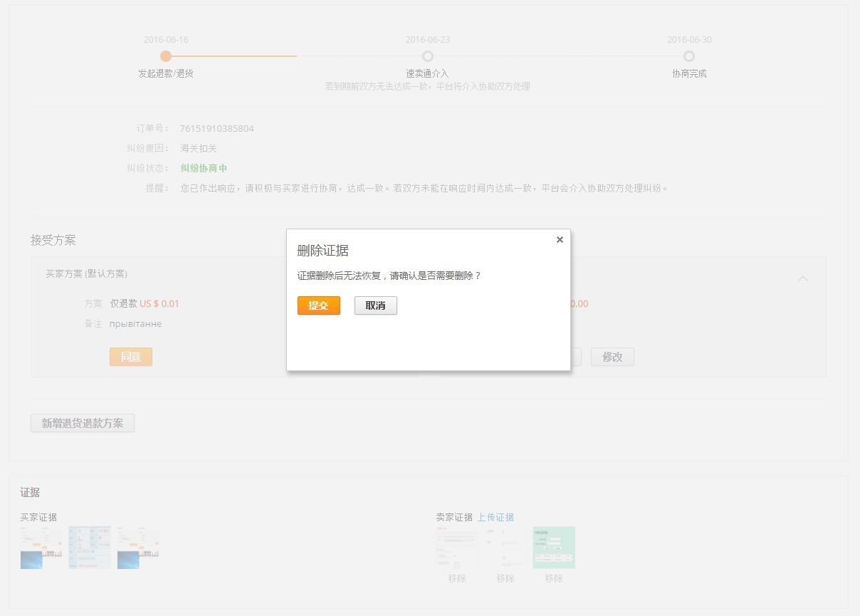Click the second 移除 link under seller evidence
Screen dimensions: 860x616
click(x=505, y=578)
